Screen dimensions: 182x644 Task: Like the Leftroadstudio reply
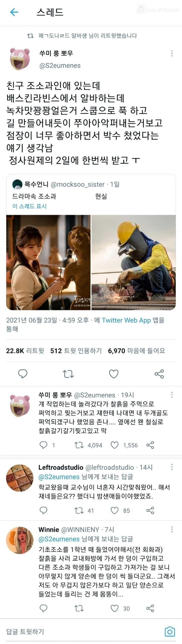coord(115,511)
